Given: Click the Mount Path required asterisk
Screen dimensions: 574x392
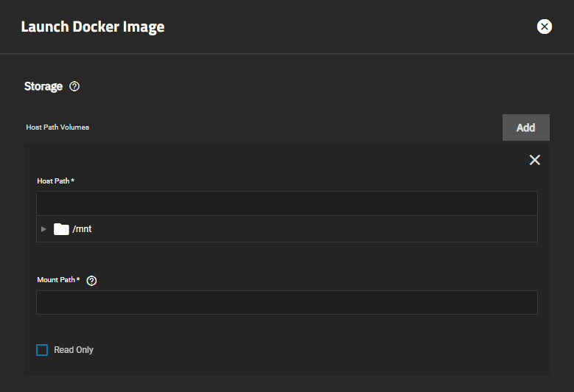Looking at the screenshot, I should tap(77, 279).
